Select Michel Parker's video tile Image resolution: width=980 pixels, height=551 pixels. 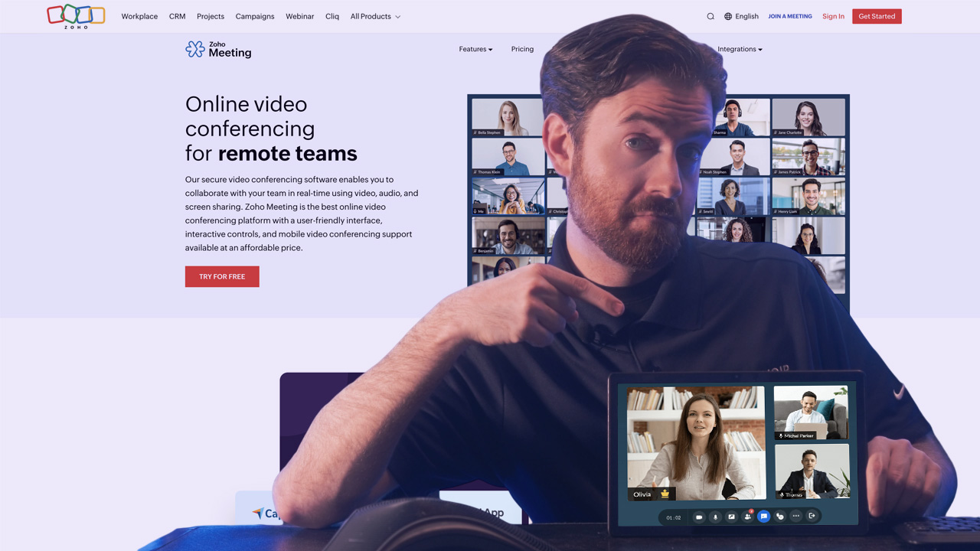811,413
